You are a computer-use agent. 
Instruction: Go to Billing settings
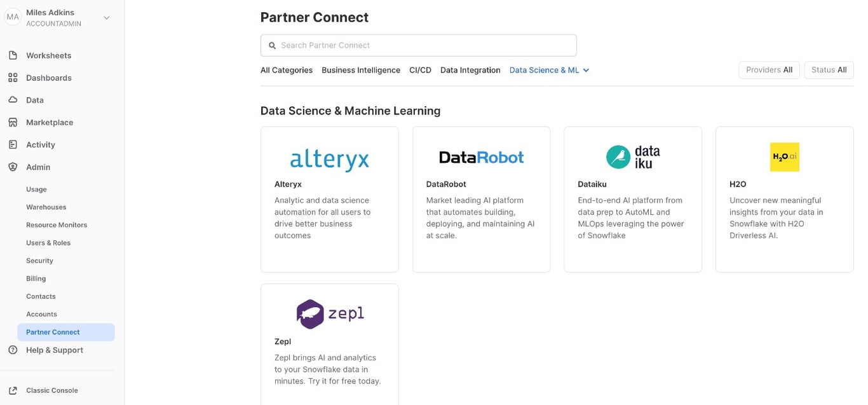36,278
